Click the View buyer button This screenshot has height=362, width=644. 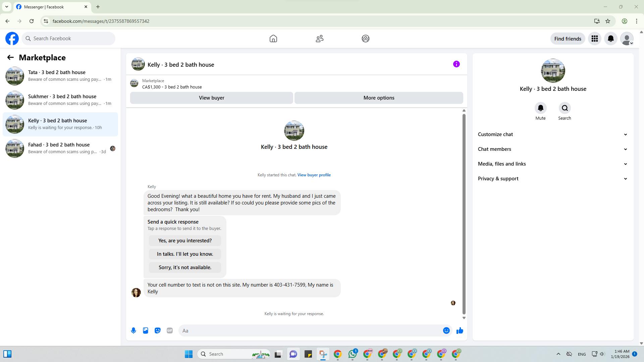click(x=212, y=98)
